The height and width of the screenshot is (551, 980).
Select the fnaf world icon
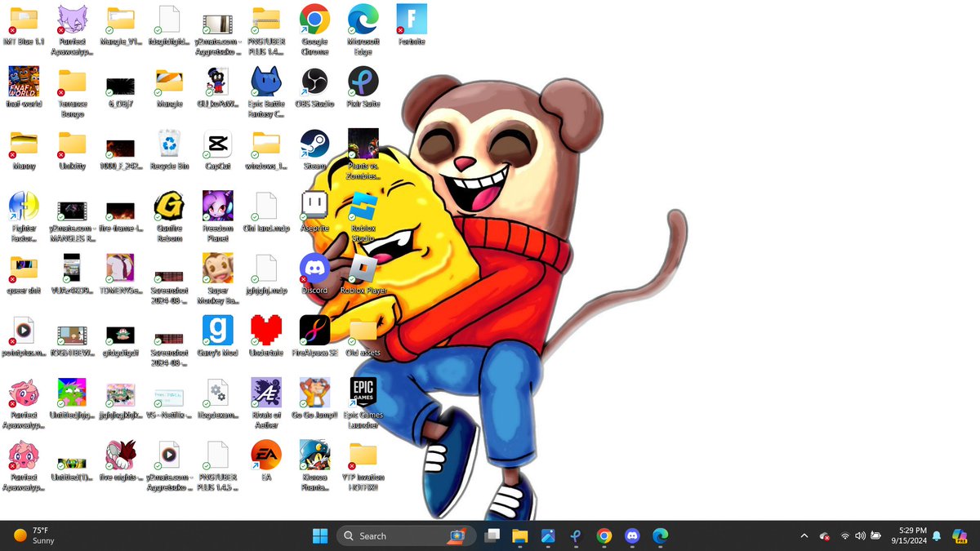(x=24, y=87)
